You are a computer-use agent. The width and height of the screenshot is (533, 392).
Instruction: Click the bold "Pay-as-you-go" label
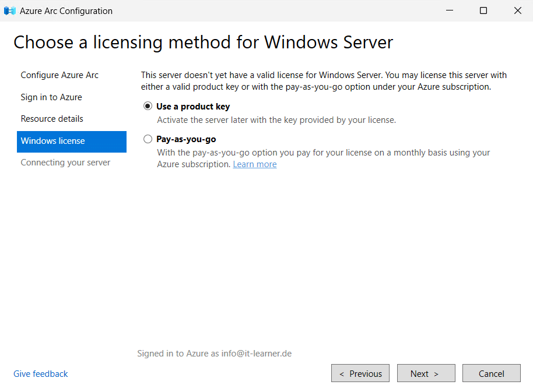tap(186, 139)
